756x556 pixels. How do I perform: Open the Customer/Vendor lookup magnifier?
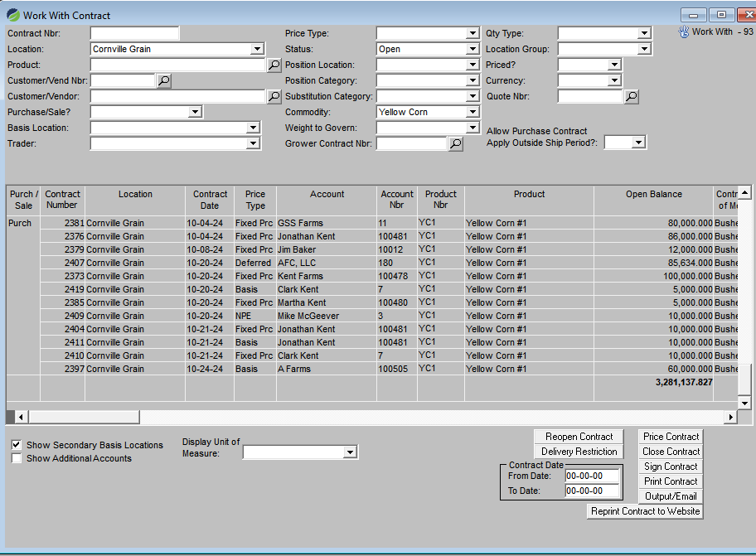274,97
